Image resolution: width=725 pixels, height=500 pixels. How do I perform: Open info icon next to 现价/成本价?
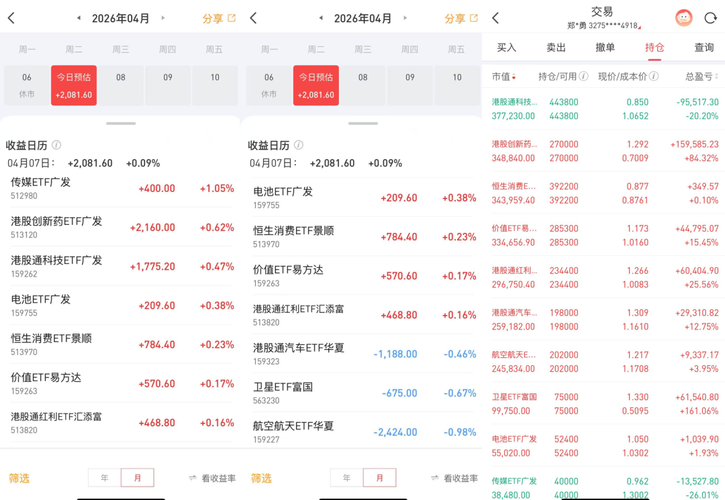654,76
